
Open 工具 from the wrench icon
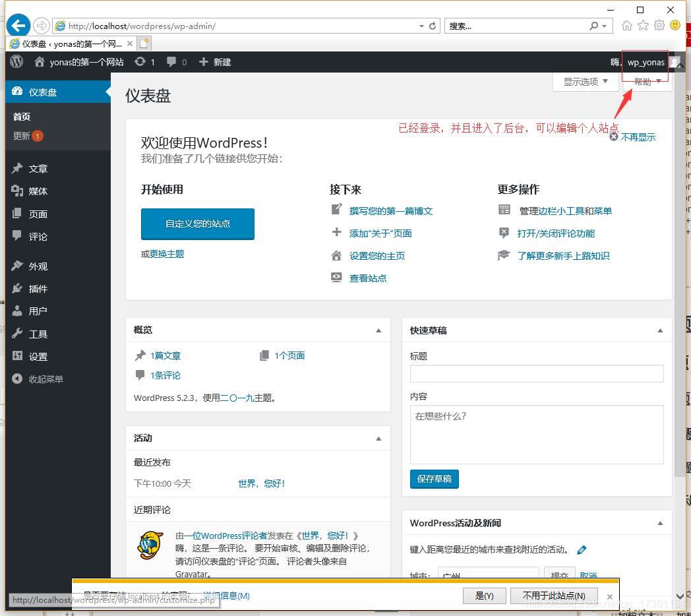pos(16,334)
